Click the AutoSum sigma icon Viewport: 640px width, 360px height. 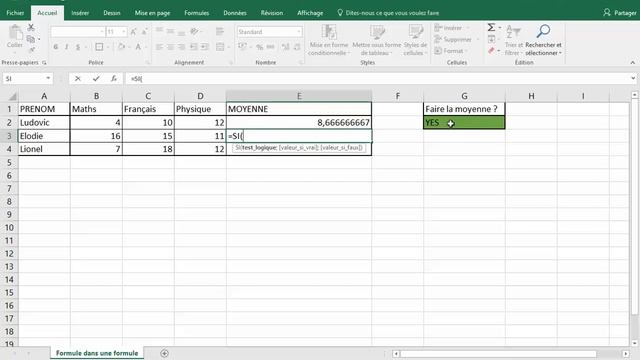pyautogui.click(x=491, y=28)
